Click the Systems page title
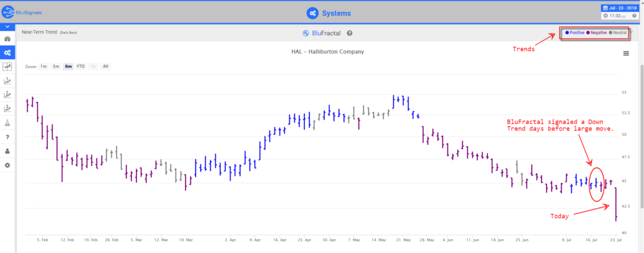 [x=336, y=14]
